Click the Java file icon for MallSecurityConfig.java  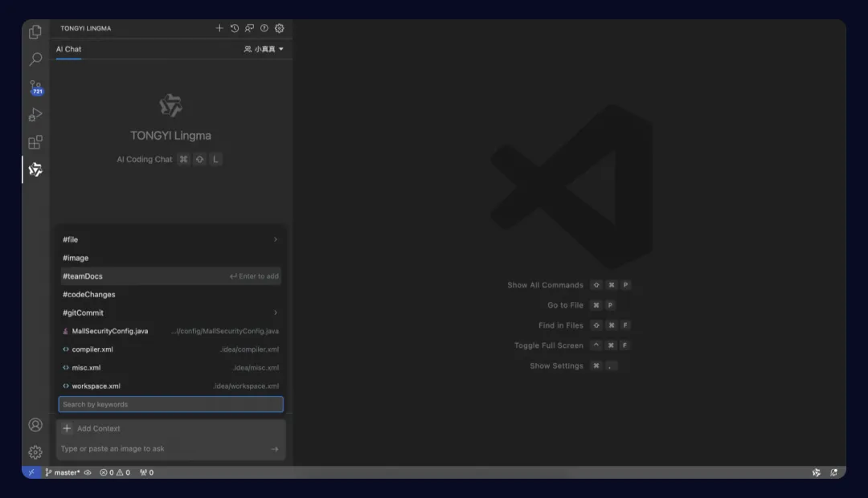pyautogui.click(x=65, y=331)
